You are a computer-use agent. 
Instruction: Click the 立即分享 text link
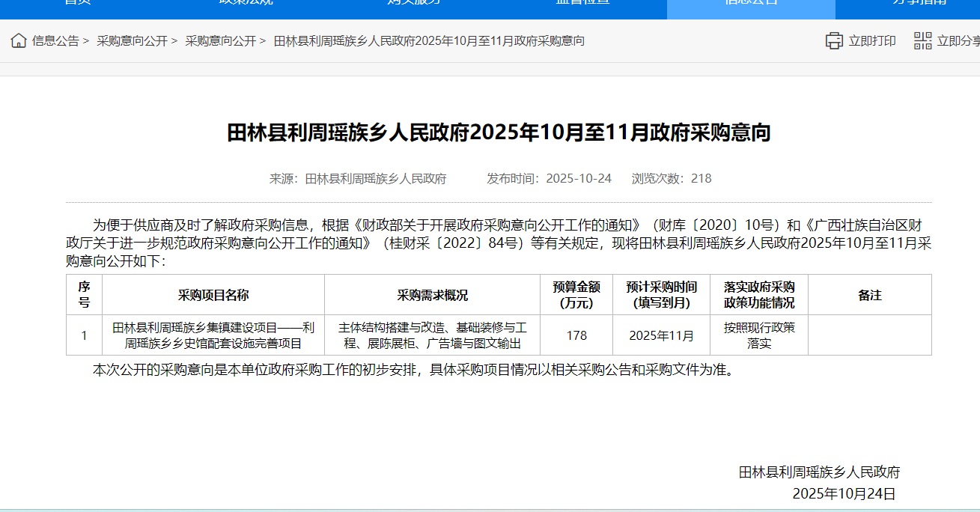958,41
